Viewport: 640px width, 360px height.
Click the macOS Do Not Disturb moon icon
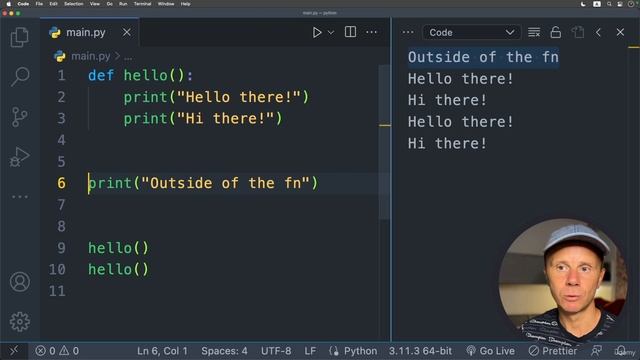click(x=583, y=4)
